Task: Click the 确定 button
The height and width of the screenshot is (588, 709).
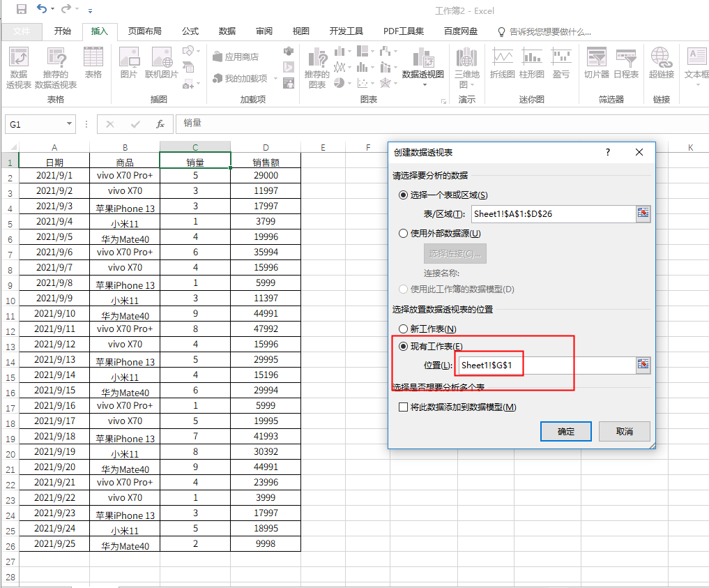Action: coord(565,432)
